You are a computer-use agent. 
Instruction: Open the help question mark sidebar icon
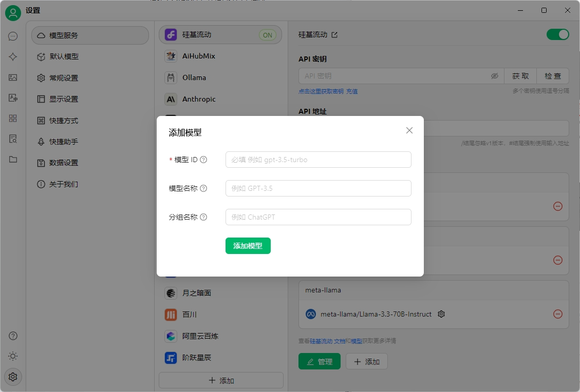tap(13, 336)
